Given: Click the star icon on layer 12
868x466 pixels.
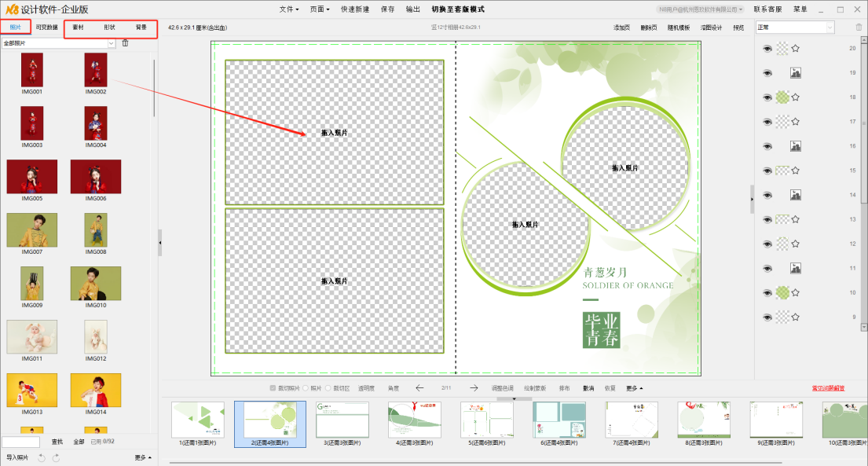Looking at the screenshot, I should 796,244.
